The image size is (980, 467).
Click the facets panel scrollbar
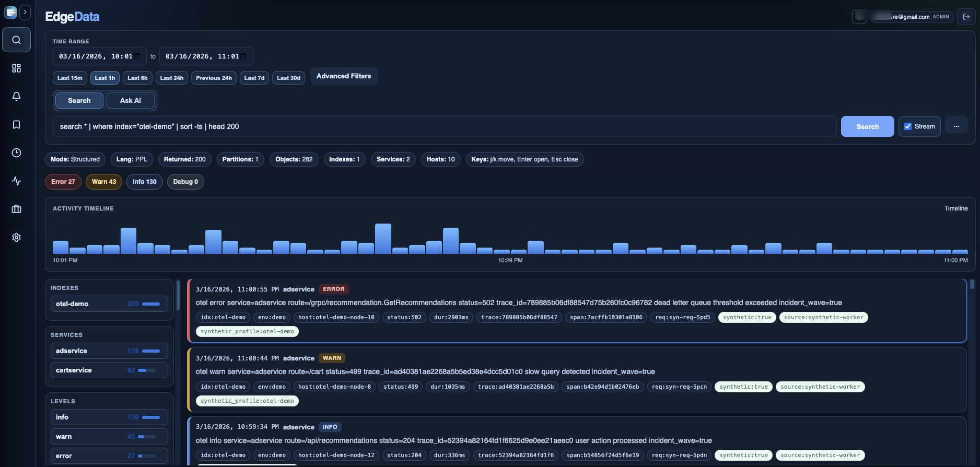click(178, 295)
